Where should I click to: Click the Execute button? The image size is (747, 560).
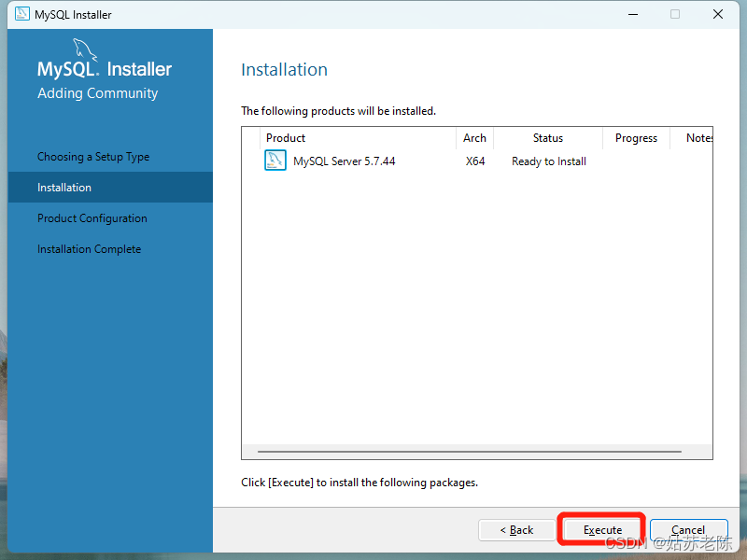pos(602,529)
